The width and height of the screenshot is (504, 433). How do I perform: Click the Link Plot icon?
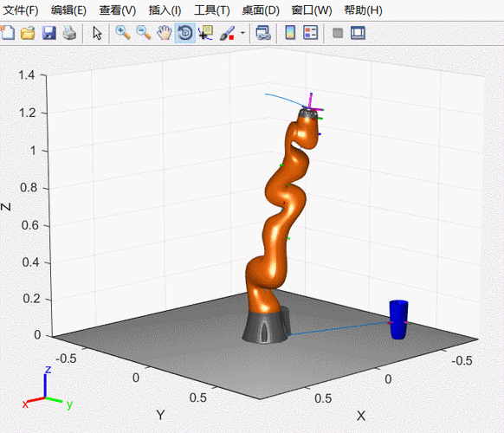click(263, 33)
